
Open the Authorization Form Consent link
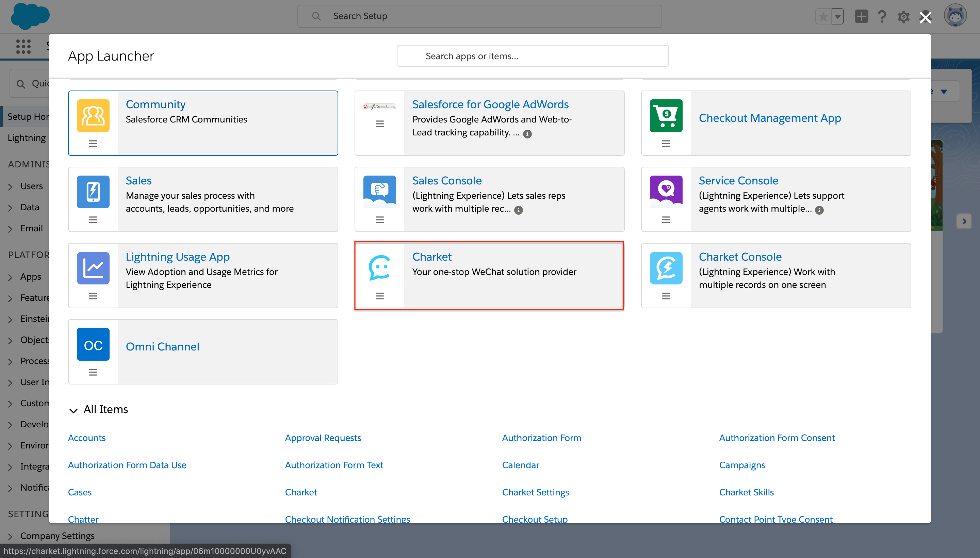click(x=777, y=438)
